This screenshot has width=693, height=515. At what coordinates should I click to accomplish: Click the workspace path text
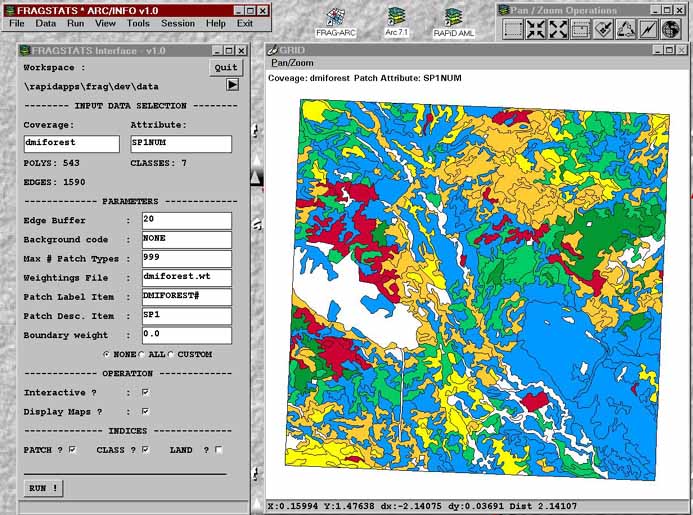(91, 86)
